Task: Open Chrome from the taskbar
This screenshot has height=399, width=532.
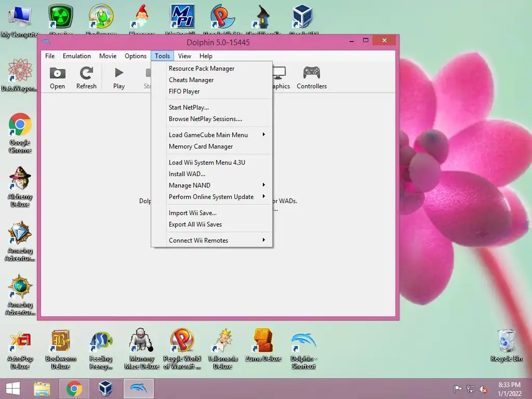Action: coord(74,389)
